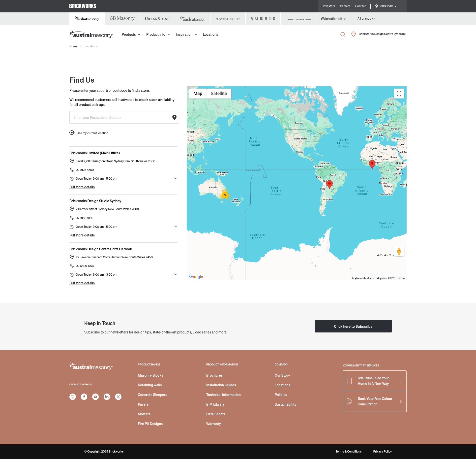Click the red map pin near Bolivia
This screenshot has height=459, width=476.
point(329,184)
